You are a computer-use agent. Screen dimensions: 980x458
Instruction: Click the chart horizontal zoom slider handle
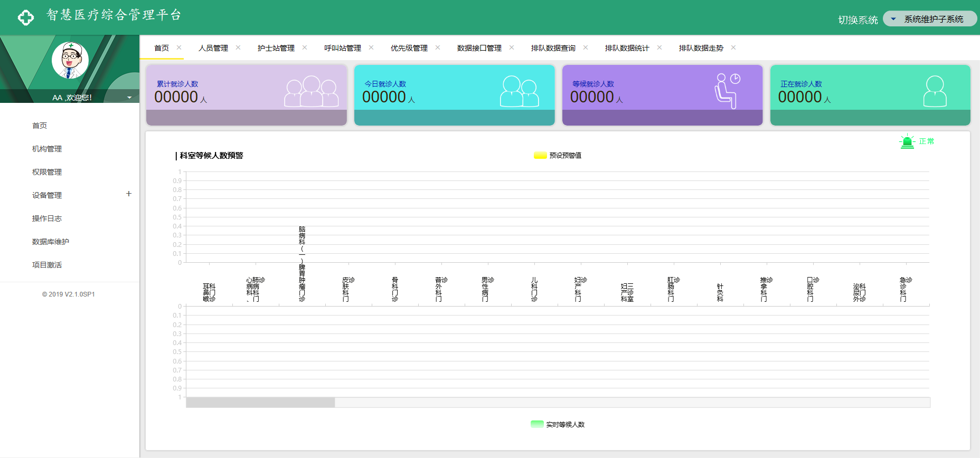[260, 403]
